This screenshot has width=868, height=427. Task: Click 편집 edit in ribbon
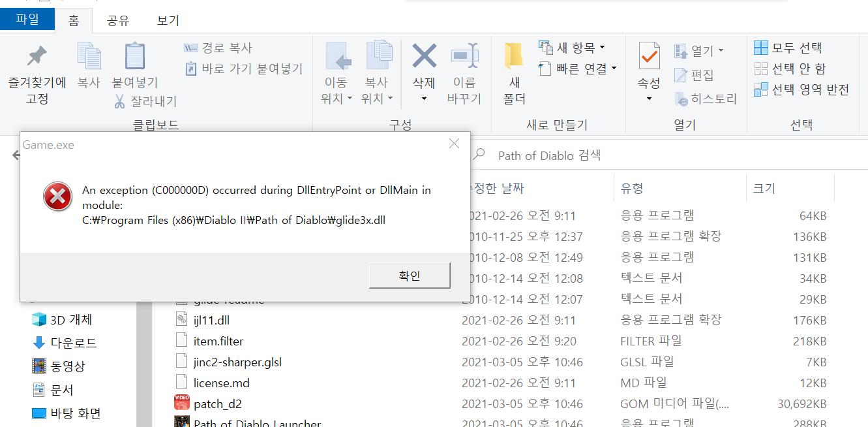[694, 75]
